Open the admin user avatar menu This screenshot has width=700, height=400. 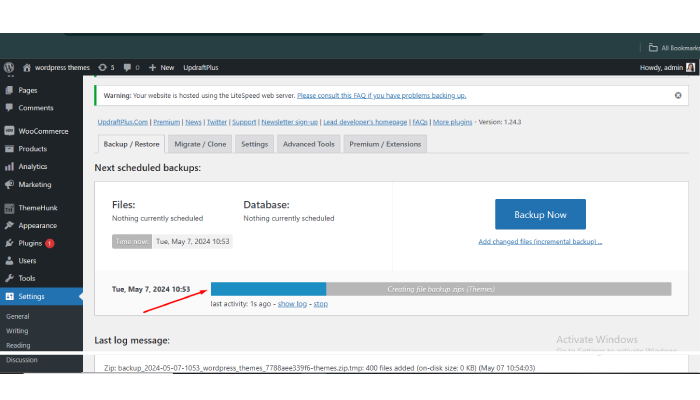(690, 67)
